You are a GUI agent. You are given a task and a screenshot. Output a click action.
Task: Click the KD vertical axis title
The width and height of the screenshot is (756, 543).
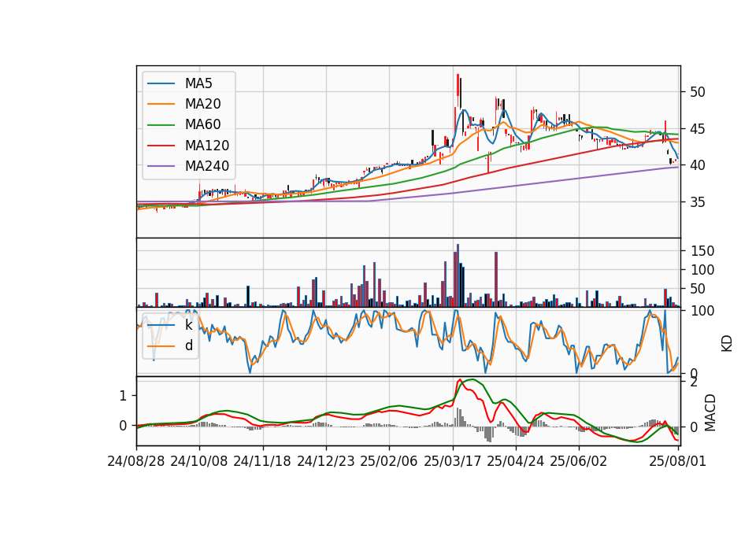click(727, 343)
